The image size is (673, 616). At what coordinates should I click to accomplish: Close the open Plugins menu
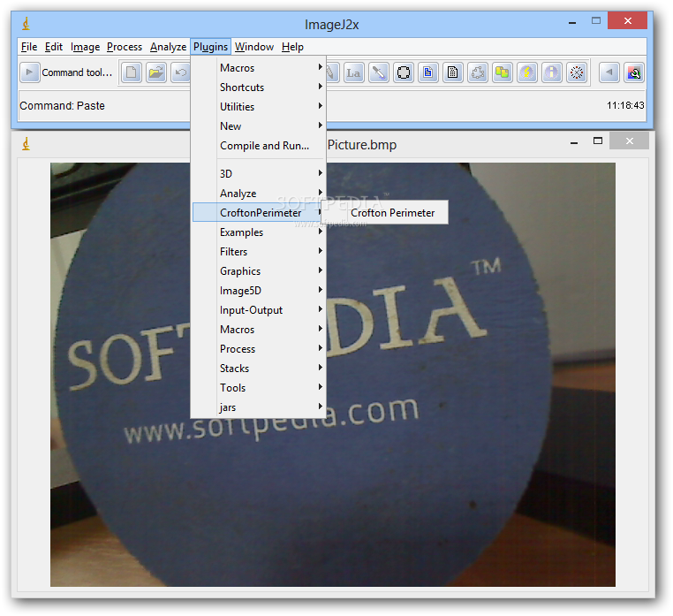(x=211, y=47)
